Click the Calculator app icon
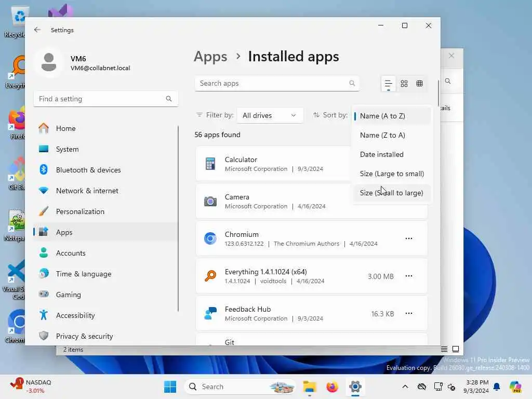Viewport: 532px width, 399px height. coord(210,164)
